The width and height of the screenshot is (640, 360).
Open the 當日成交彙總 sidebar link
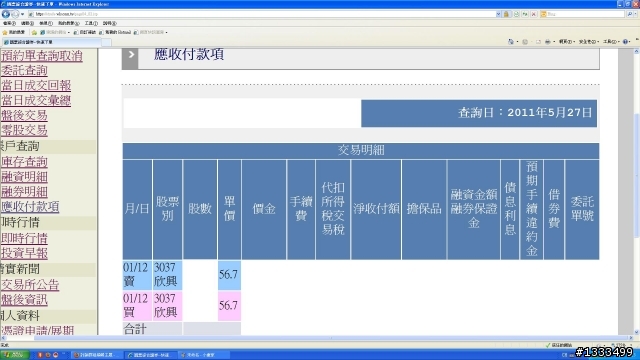pyautogui.click(x=36, y=100)
